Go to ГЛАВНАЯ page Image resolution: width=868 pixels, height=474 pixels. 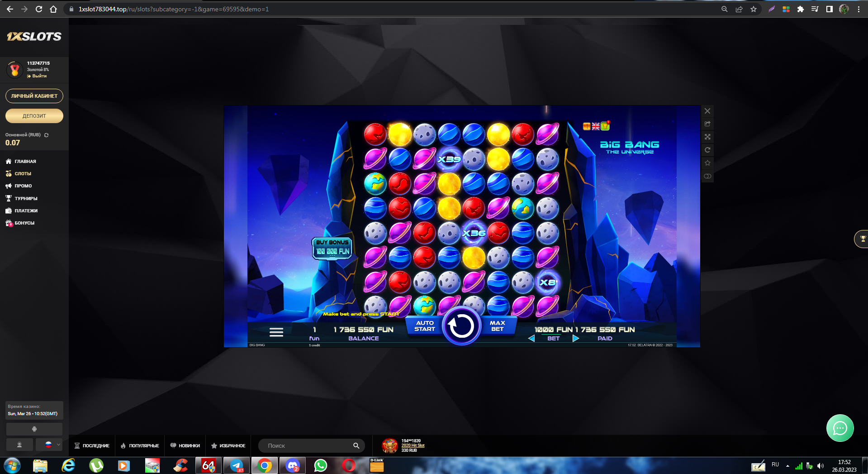[21, 161]
